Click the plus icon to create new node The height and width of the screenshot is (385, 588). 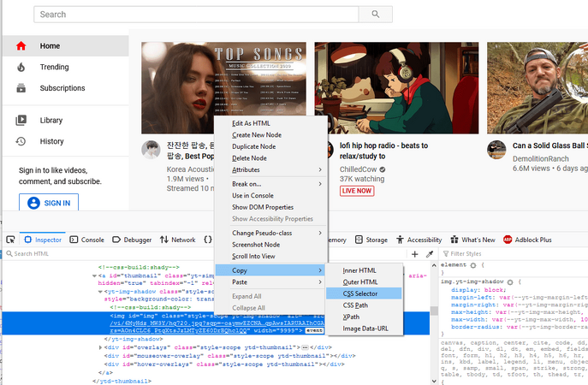point(415,254)
